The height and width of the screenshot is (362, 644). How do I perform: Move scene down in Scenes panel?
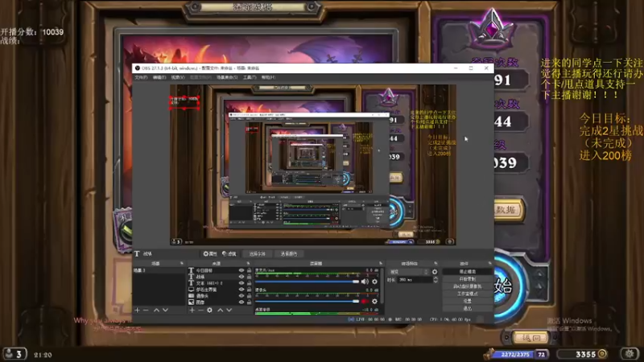click(x=166, y=311)
